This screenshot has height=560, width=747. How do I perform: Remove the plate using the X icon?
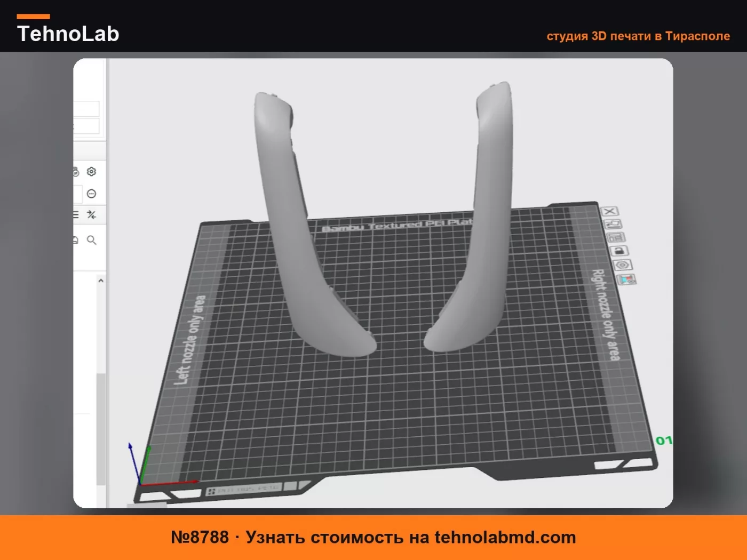(x=609, y=211)
